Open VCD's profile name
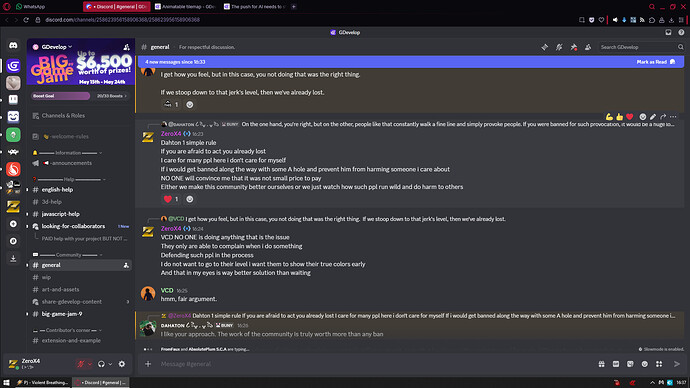Screen dimensions: 690x388 (167, 290)
